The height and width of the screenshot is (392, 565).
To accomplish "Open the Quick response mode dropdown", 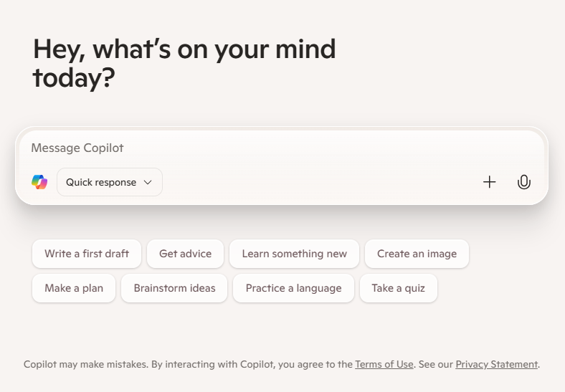I will [x=110, y=182].
